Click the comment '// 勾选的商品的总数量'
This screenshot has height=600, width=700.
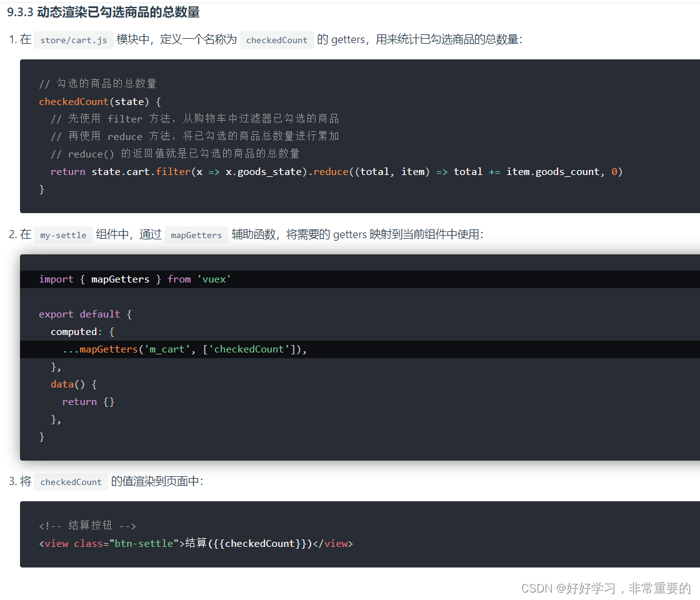click(97, 84)
